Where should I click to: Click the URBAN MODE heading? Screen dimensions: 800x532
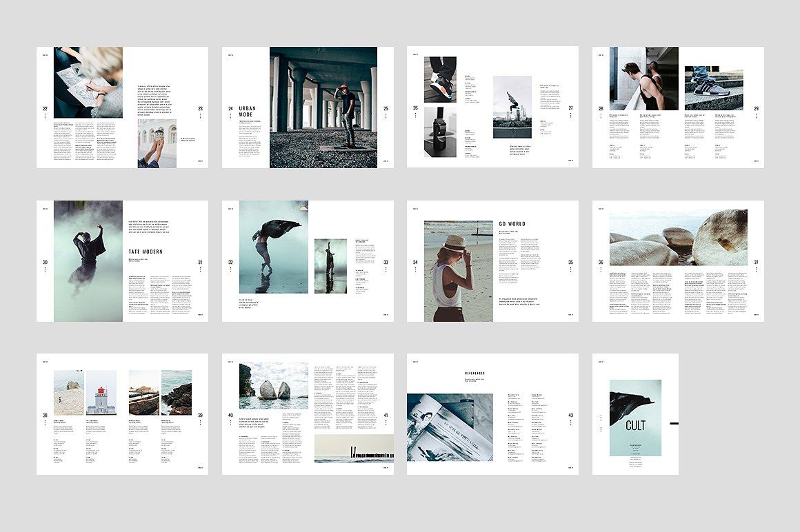point(247,112)
